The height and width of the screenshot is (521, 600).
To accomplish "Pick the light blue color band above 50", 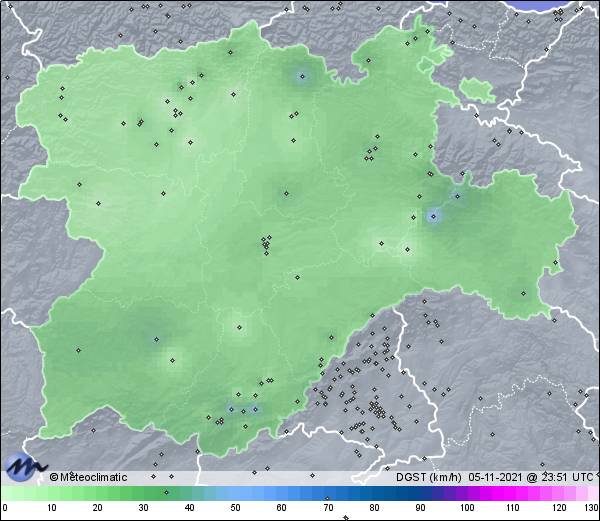I will 235,494.
